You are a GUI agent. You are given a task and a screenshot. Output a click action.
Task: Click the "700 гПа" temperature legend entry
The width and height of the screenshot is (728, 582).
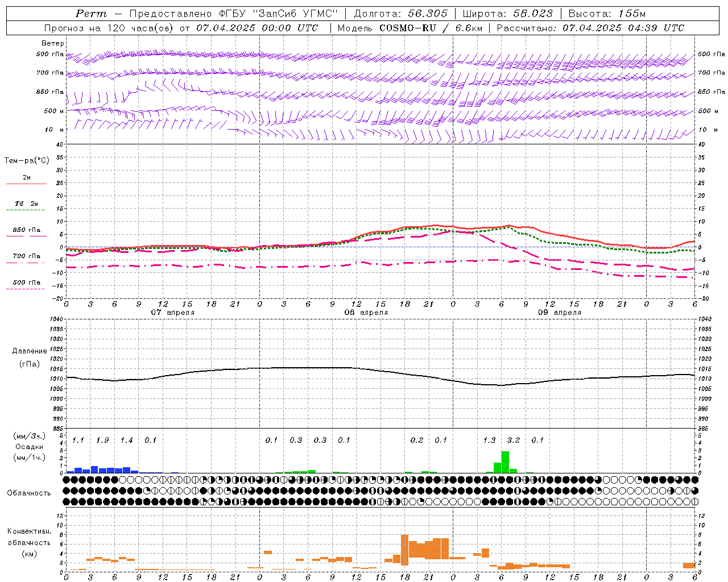[x=26, y=256]
